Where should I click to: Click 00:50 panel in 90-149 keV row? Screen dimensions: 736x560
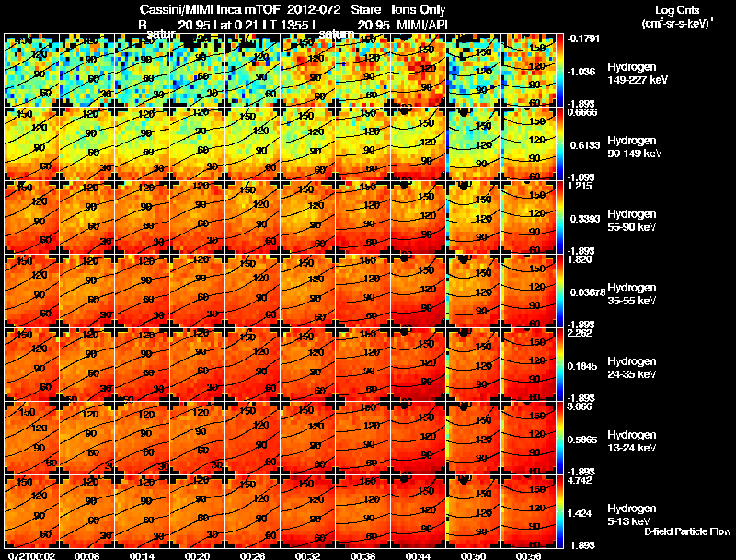473,144
